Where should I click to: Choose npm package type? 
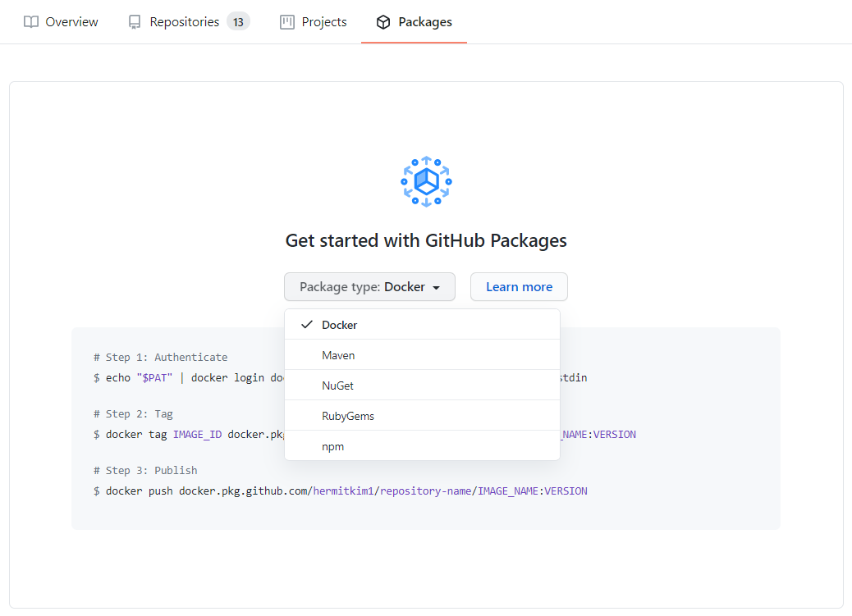(x=422, y=446)
